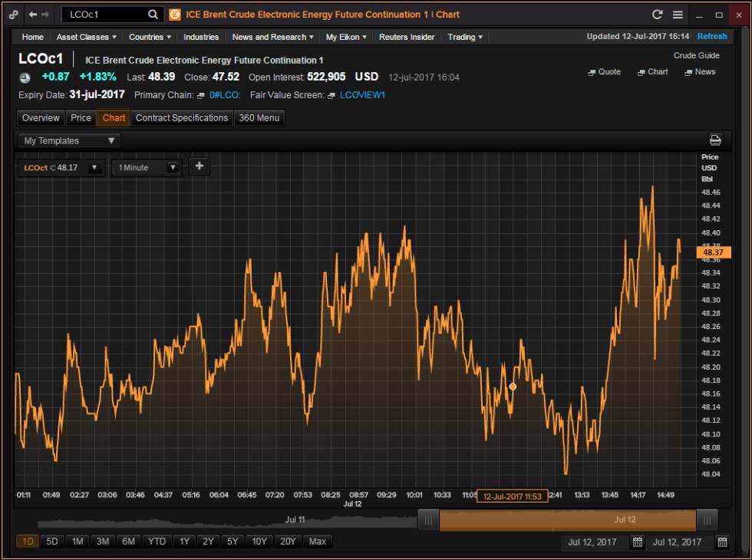The image size is (752, 560).
Task: Click the icon before LCOVIEW1
Action: (x=331, y=95)
